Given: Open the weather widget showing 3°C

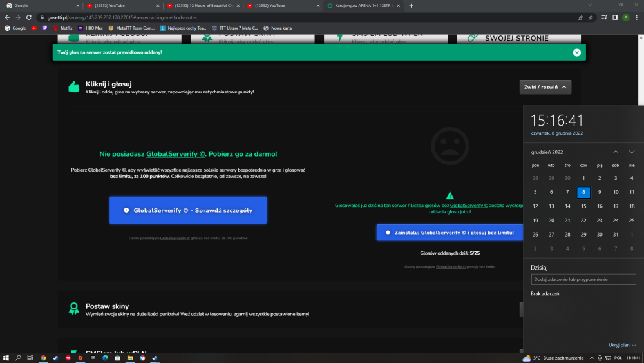Looking at the screenshot, I should click(553, 358).
